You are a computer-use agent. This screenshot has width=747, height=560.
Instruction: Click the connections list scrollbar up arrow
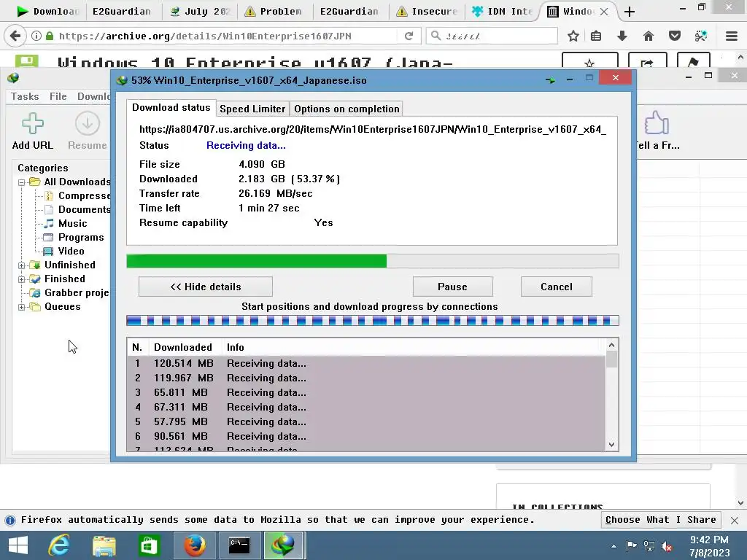click(612, 345)
